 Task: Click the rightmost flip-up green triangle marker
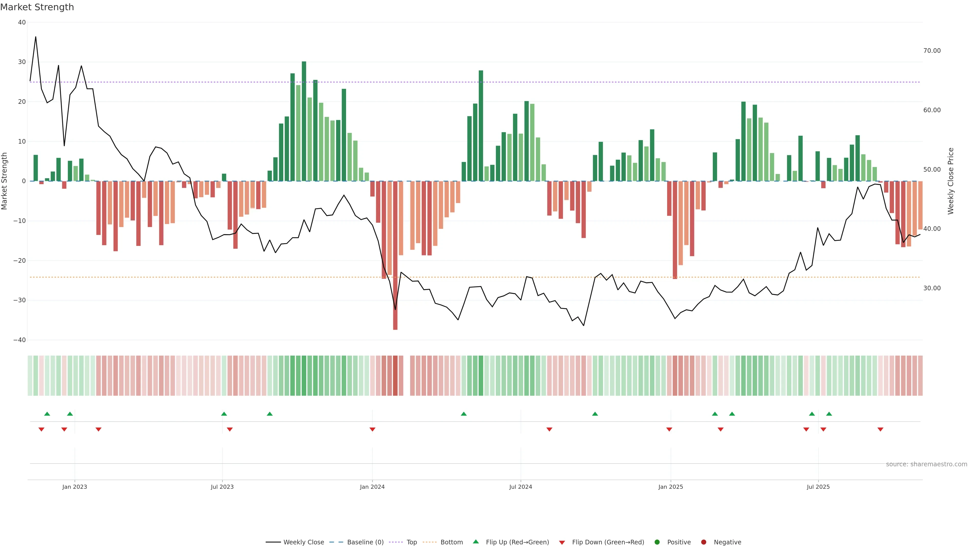pos(829,414)
